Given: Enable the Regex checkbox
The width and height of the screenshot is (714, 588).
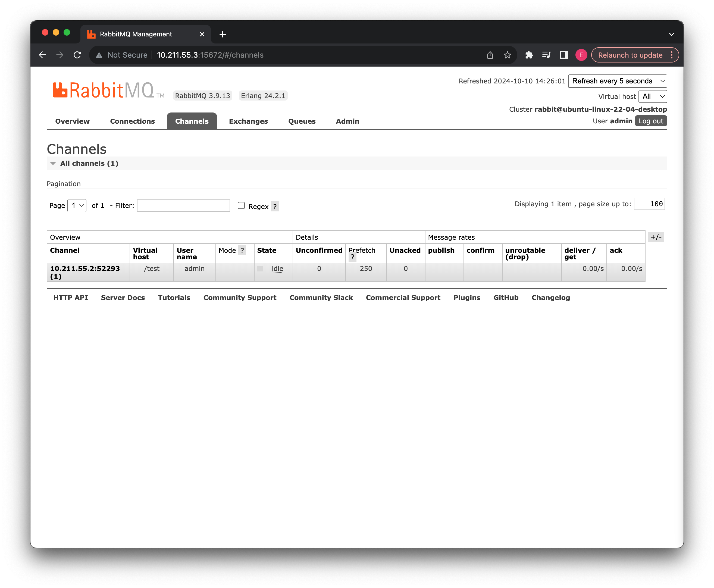Looking at the screenshot, I should pos(241,206).
